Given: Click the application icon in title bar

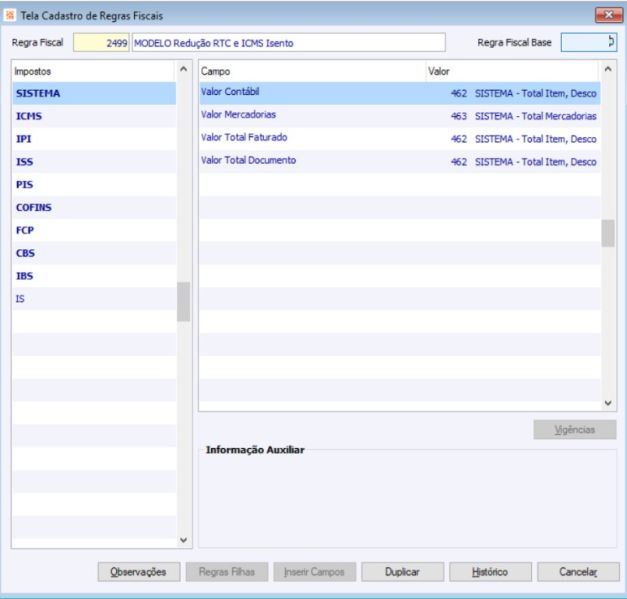Looking at the screenshot, I should [10, 15].
